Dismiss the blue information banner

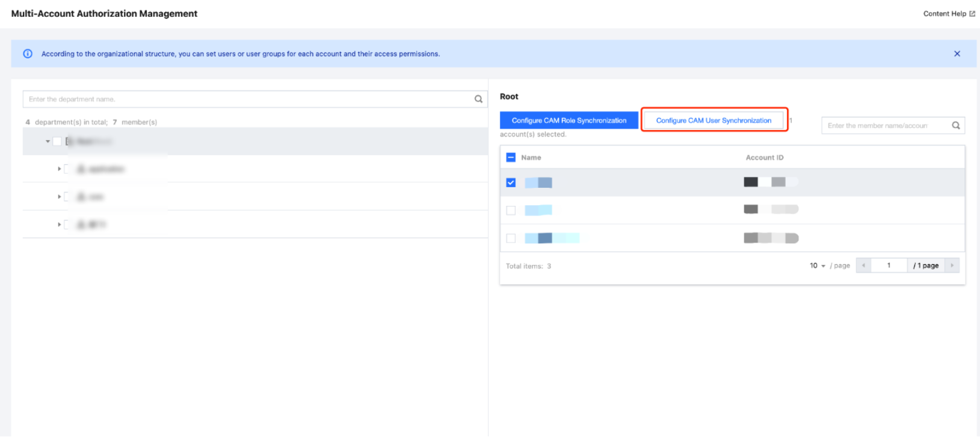957,54
